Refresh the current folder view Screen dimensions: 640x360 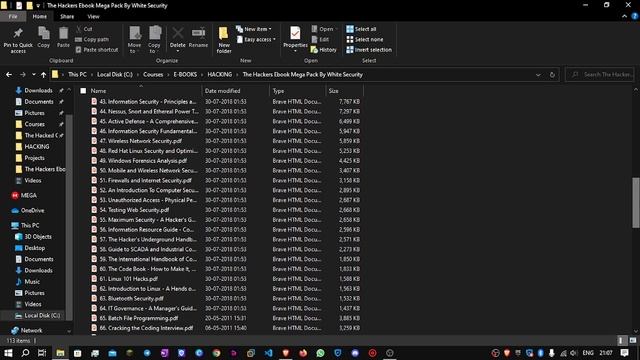point(552,75)
